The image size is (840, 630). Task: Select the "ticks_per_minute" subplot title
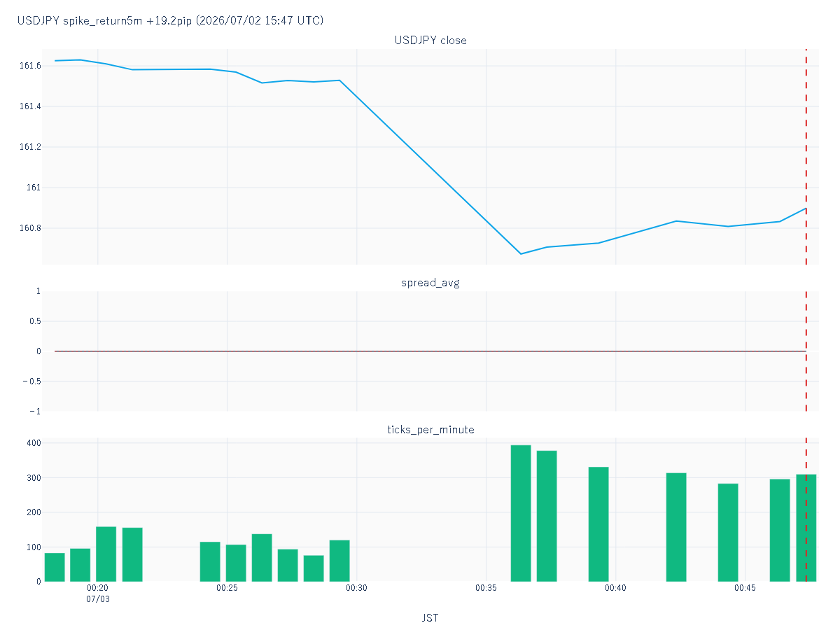430,430
